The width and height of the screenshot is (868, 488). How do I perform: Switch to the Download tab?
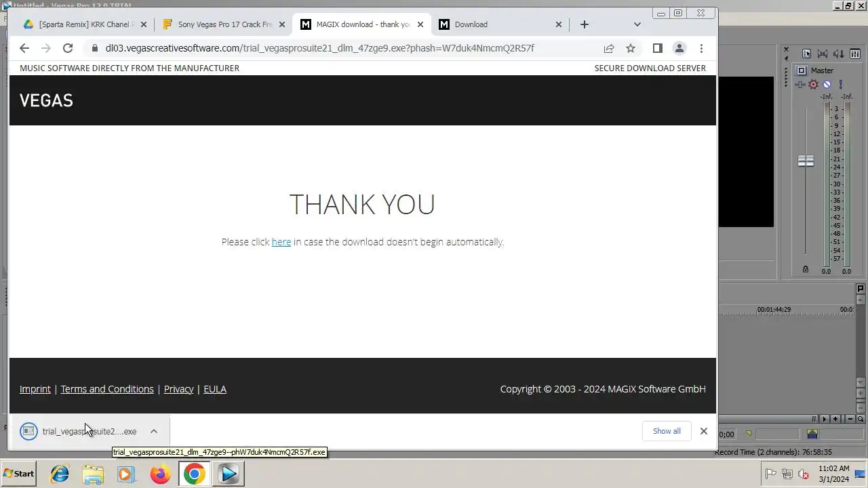tap(501, 24)
